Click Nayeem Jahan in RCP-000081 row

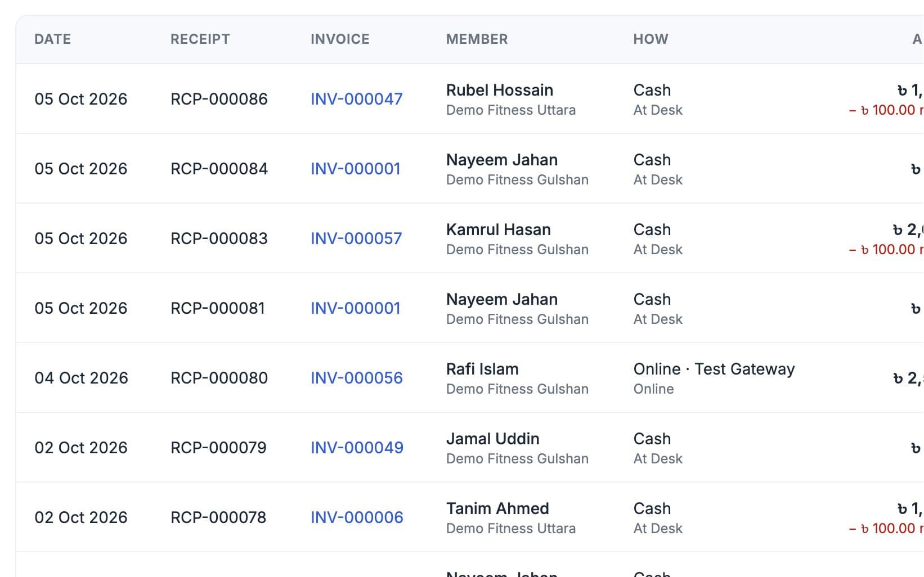(x=502, y=299)
